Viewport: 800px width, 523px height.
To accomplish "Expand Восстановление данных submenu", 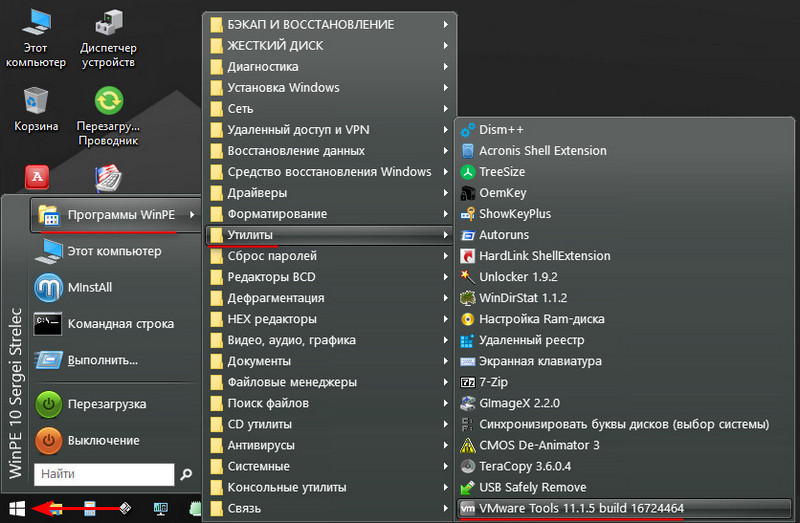I will click(330, 151).
